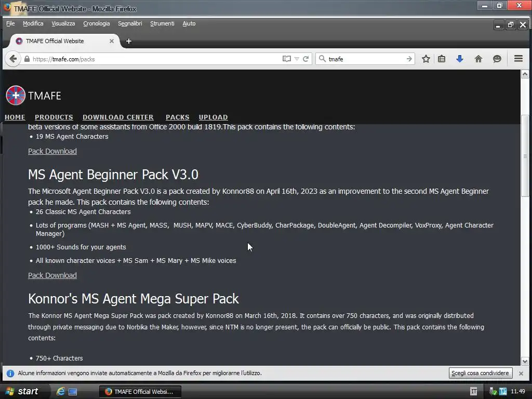532x399 pixels.
Task: Click Pack Download for Beginner Pack V3.0
Action: [x=52, y=275]
